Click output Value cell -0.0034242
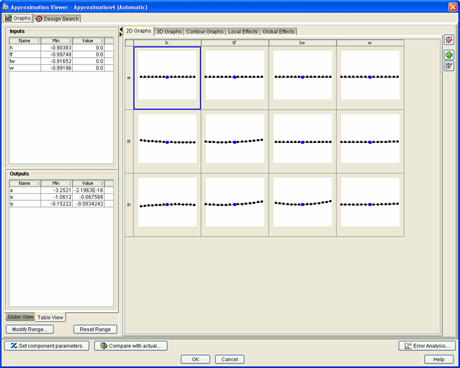The height and width of the screenshot is (368, 460). click(88, 204)
